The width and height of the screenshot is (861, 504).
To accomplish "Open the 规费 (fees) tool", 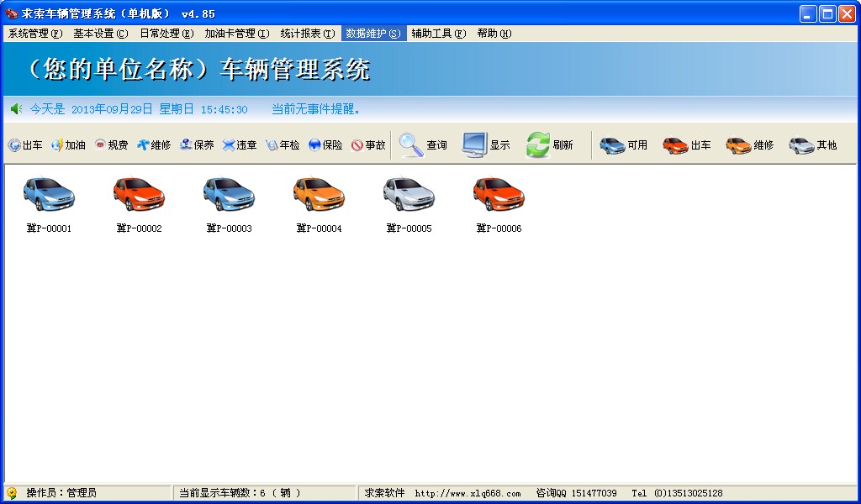I will pyautogui.click(x=110, y=144).
